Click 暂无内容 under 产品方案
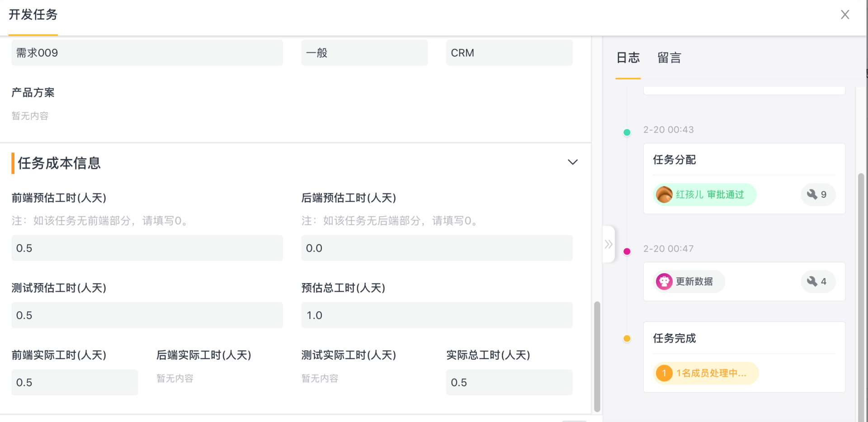868x422 pixels. (30, 116)
